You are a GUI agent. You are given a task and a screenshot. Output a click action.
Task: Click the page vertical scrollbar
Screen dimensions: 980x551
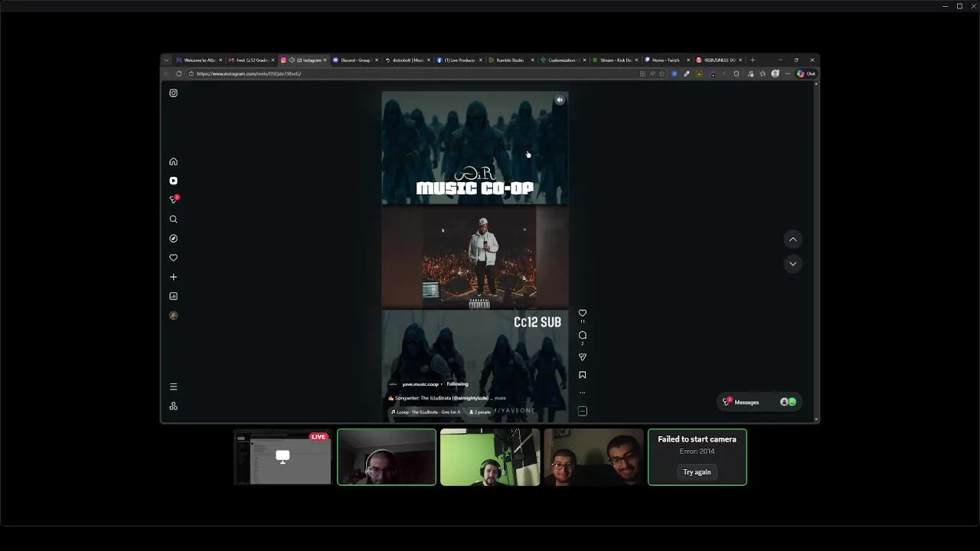[x=816, y=251]
